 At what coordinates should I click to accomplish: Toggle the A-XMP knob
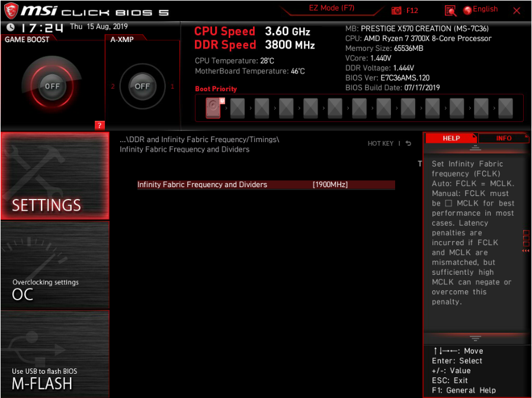click(x=142, y=86)
